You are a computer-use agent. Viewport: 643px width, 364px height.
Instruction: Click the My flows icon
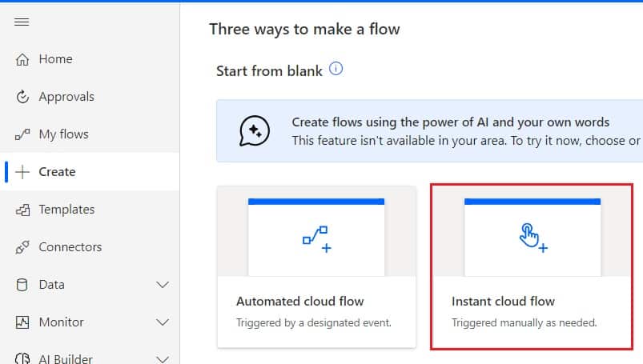pos(22,134)
